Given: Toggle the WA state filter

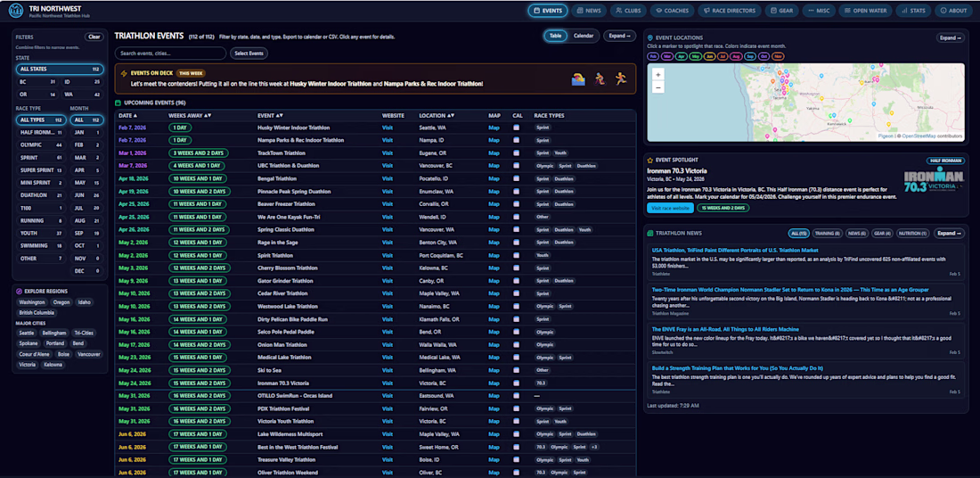Looking at the screenshot, I should tap(83, 95).
